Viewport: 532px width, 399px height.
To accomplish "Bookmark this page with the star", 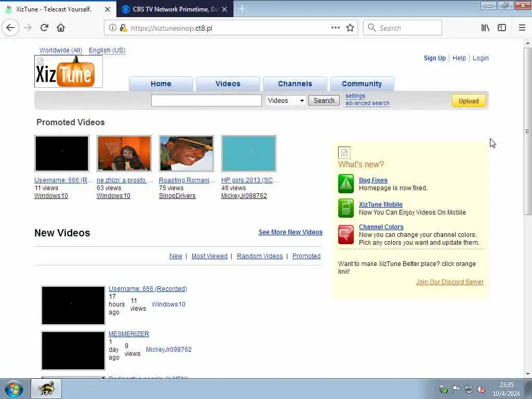I will click(x=350, y=28).
